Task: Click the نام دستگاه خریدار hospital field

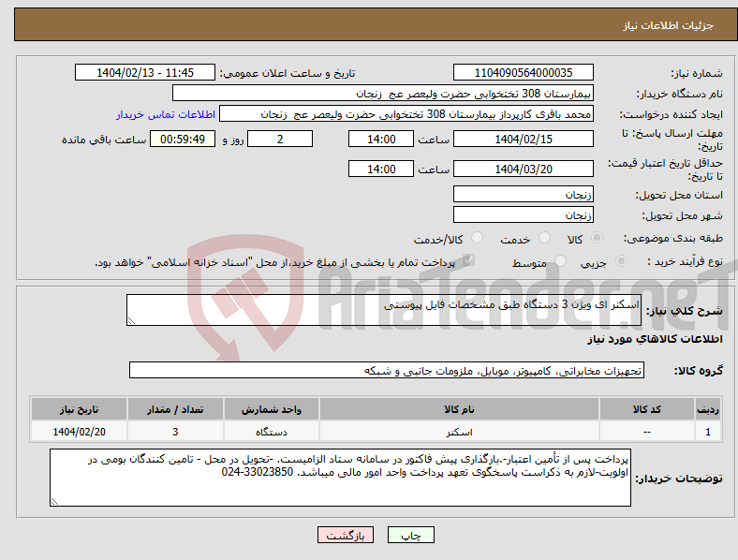Action: tap(383, 93)
